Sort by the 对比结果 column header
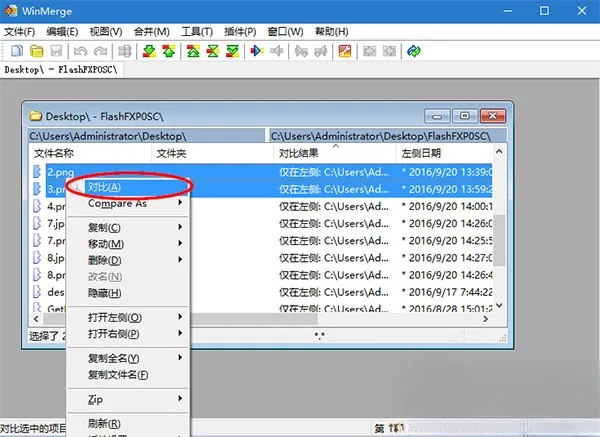600x437 pixels. coord(335,153)
